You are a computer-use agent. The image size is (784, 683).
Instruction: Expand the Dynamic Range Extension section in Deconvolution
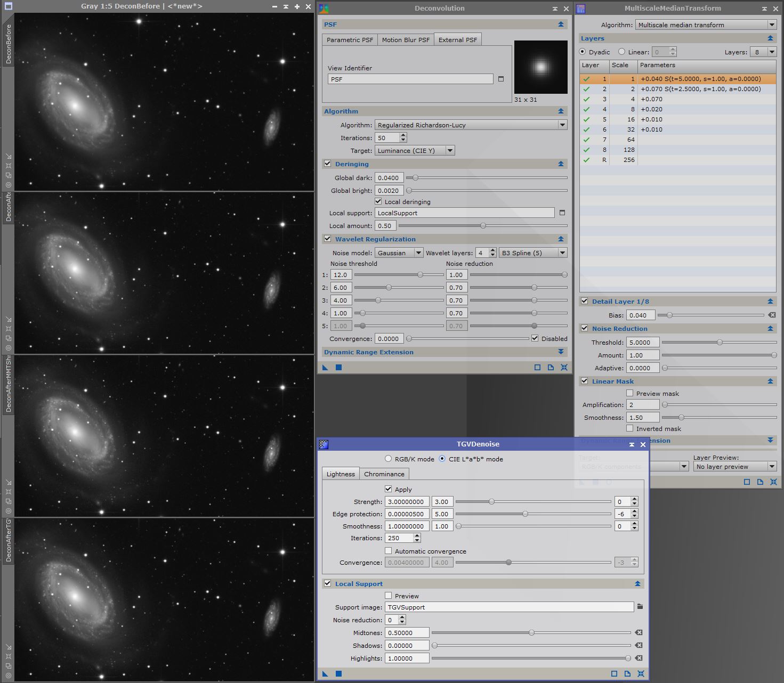click(x=561, y=352)
